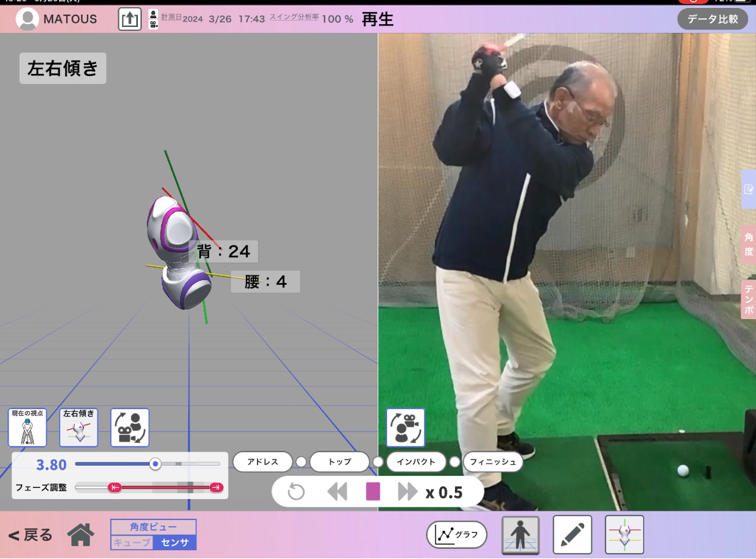The image size is (756, 559).
Task: Change the x 0.5 playback speed
Action: coord(444,492)
